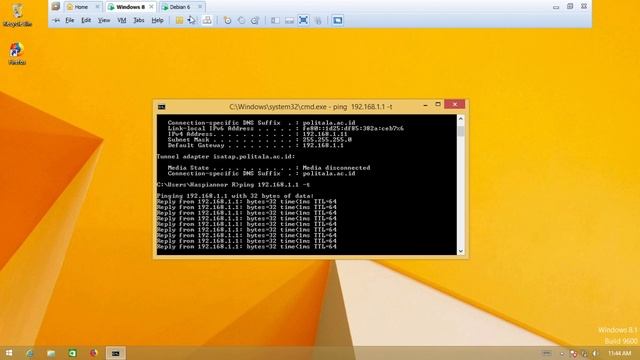This screenshot has width=640, height=360.
Task: Click the revert snapshot toolbar icon
Action: (x=241, y=20)
